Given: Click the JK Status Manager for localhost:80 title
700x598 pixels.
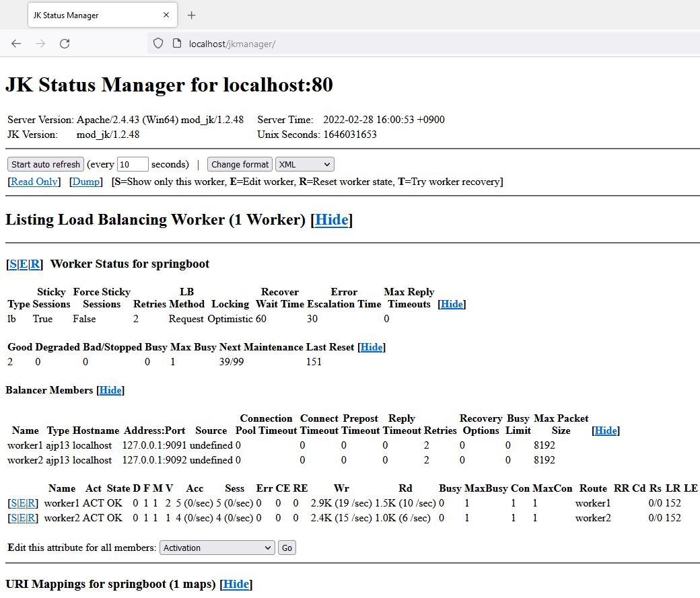Looking at the screenshot, I should pos(169,85).
